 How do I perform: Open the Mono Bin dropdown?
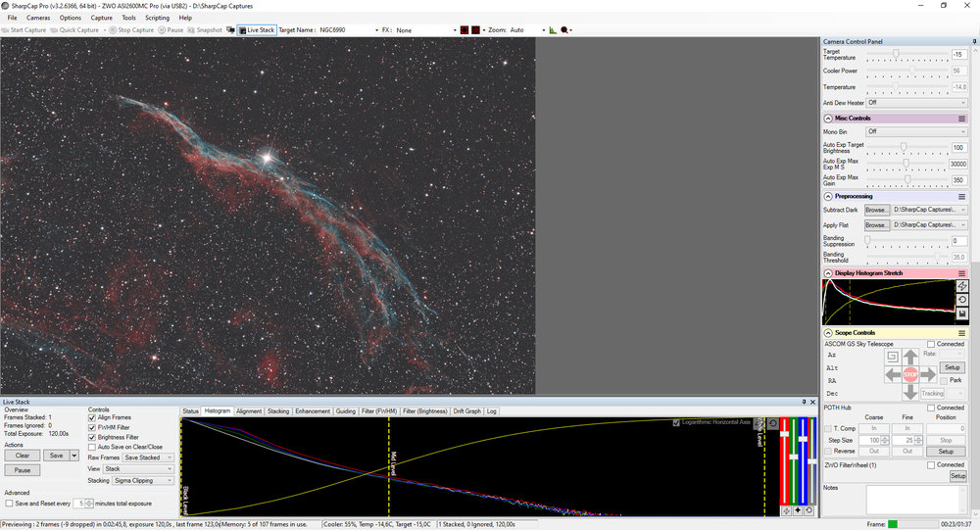(916, 132)
